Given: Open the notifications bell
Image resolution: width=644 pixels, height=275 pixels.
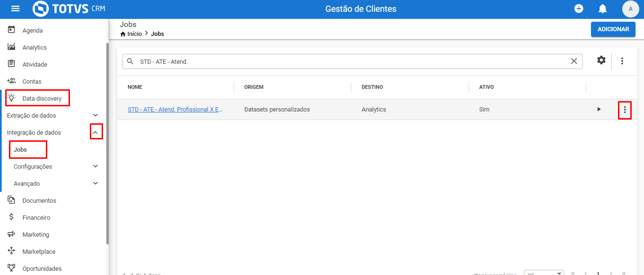Looking at the screenshot, I should 603,9.
